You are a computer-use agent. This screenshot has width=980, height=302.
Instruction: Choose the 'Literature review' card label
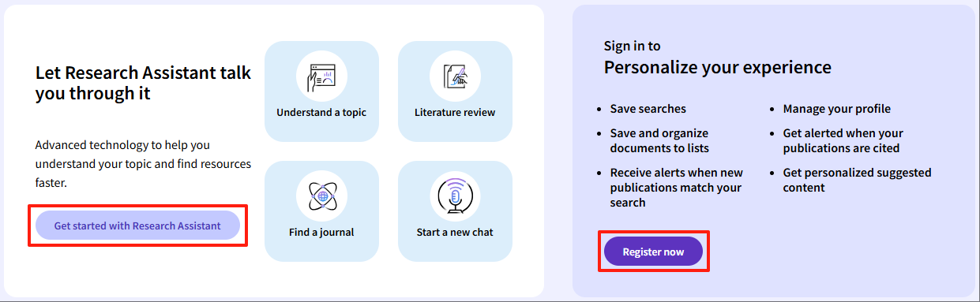click(455, 112)
